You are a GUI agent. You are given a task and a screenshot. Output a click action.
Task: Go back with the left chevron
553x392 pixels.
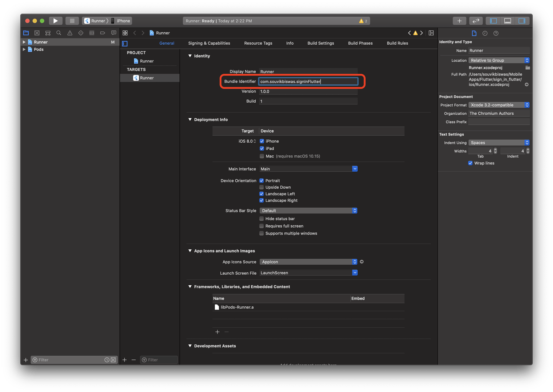pos(135,33)
